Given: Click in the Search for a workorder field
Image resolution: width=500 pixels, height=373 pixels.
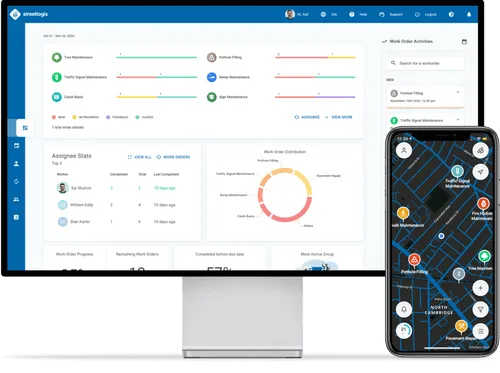Looking at the screenshot, I should tap(425, 63).
